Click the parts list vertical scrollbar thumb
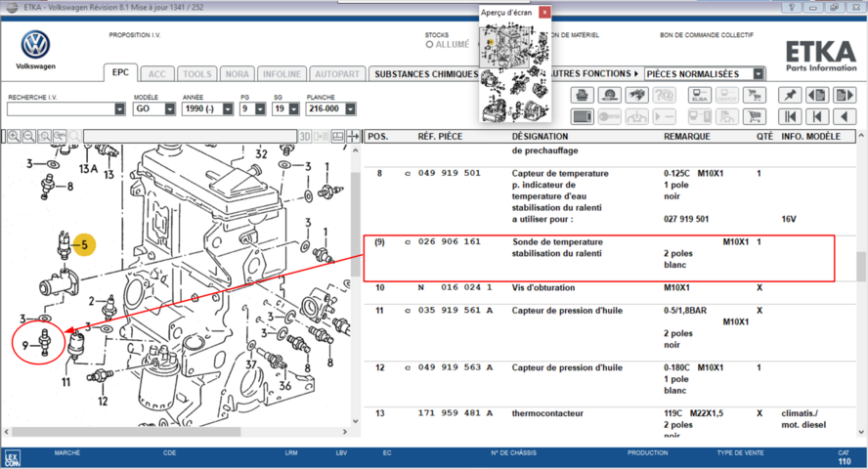Viewport: 868px width, 469px height. (861, 267)
